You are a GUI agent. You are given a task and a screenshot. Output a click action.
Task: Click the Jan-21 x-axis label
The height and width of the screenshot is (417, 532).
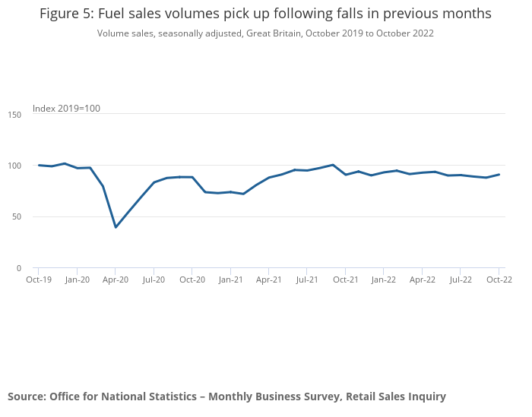point(230,280)
